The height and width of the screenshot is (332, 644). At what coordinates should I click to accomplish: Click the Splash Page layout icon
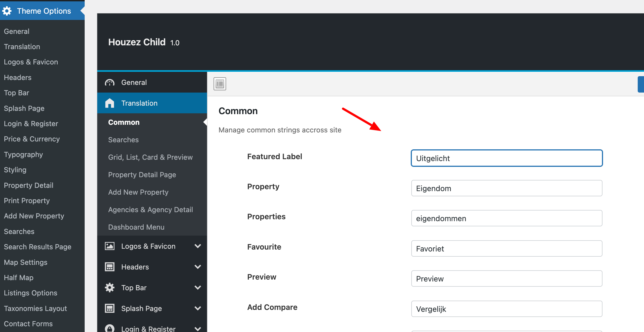110,309
